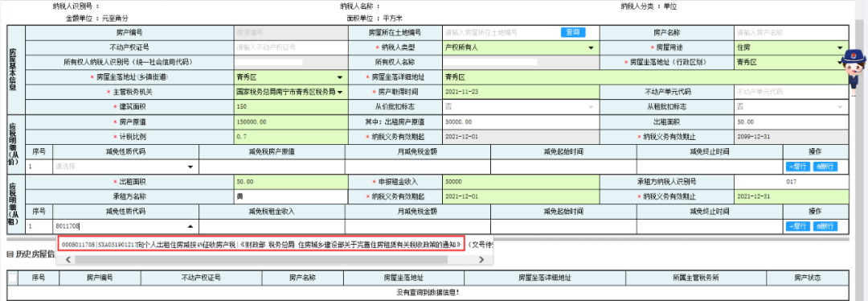Click the 从价 月减免税金额 cell in row 1
Image resolution: width=868 pixels, height=301 pixels.
417,167
